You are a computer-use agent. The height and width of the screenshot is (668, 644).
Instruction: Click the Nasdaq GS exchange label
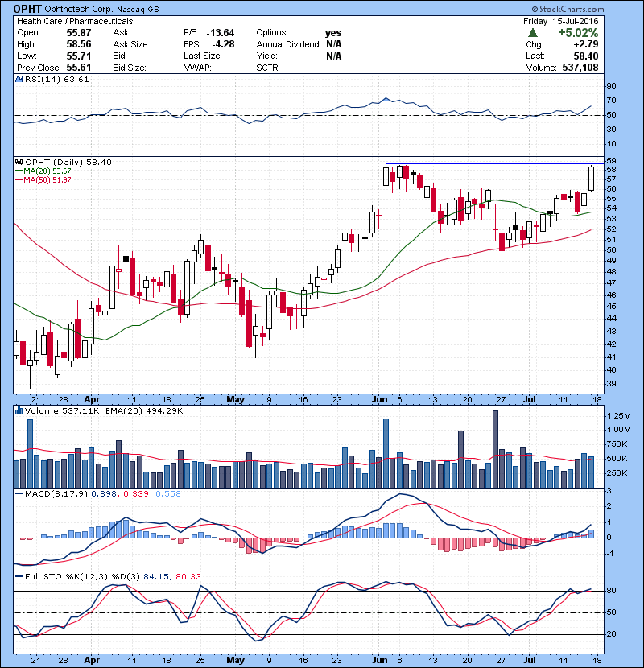point(138,10)
